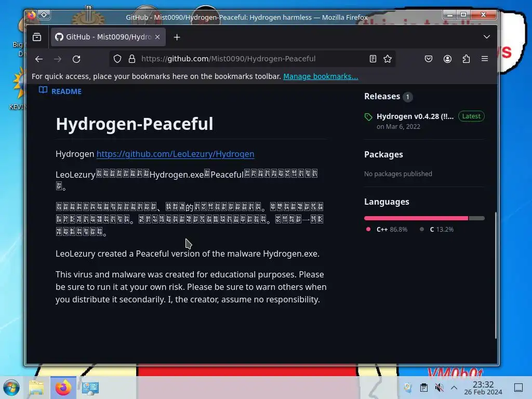Close the GitHub Mist0090/Hydrogen tab

(157, 37)
